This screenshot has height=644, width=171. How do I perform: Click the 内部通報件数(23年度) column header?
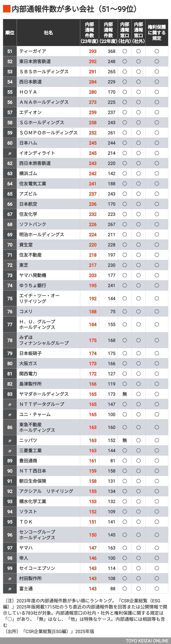click(89, 33)
